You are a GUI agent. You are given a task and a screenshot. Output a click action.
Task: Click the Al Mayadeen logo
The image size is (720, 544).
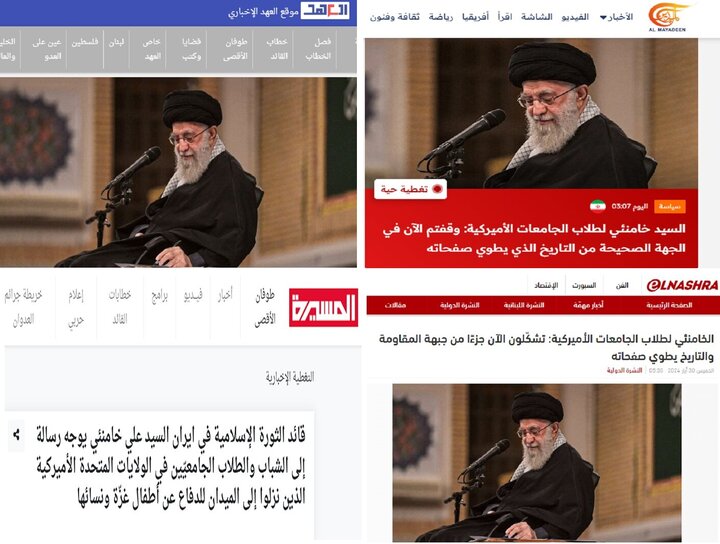668,17
